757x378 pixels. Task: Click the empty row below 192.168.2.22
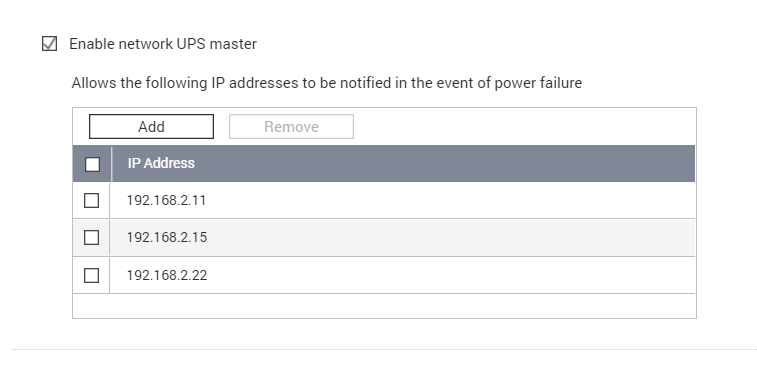[384, 306]
